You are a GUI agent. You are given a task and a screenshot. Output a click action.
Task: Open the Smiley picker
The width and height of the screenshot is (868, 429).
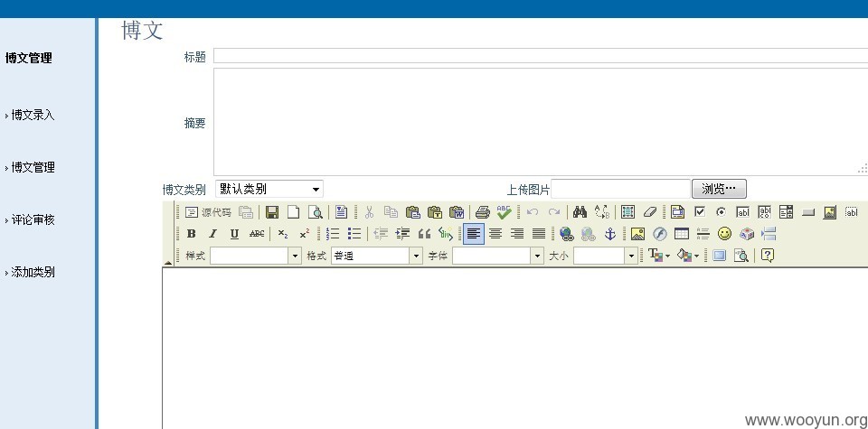[724, 234]
